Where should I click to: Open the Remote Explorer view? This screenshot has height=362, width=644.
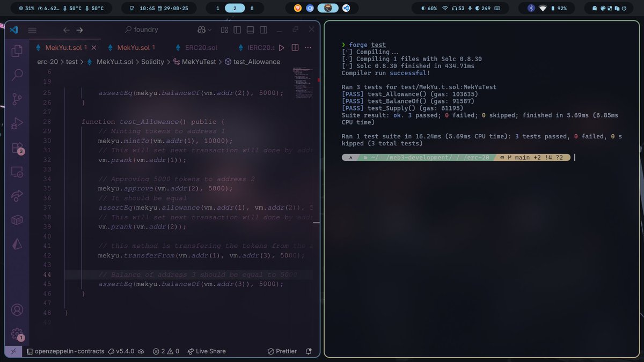click(17, 172)
